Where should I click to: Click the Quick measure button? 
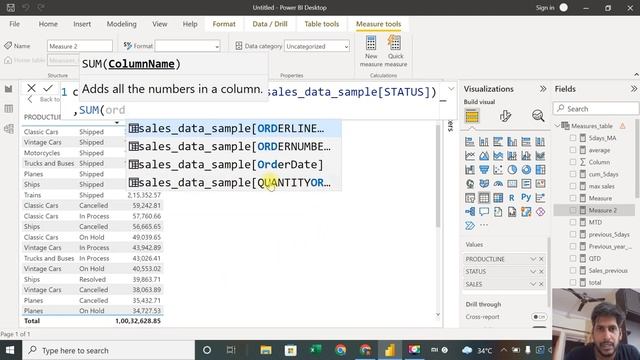coord(396,51)
